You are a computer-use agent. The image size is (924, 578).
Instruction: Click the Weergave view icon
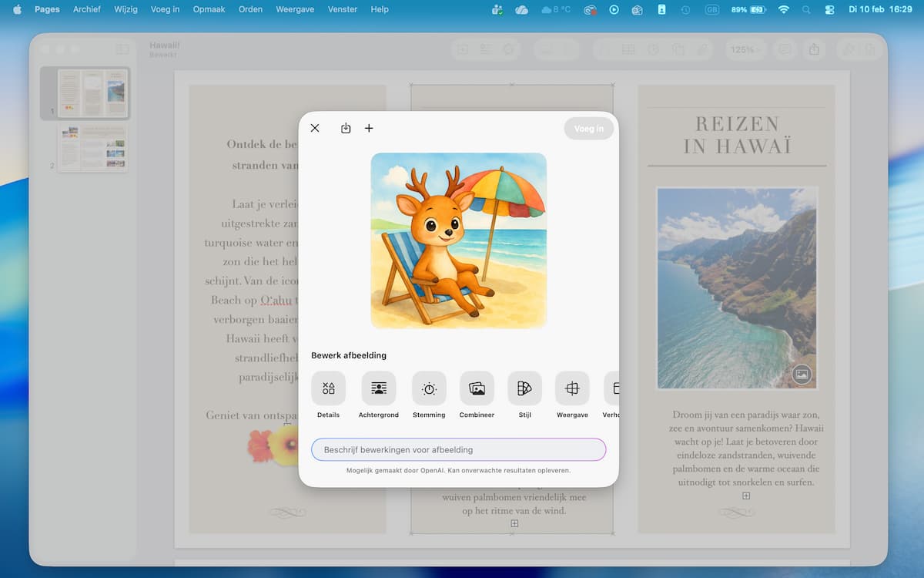572,388
